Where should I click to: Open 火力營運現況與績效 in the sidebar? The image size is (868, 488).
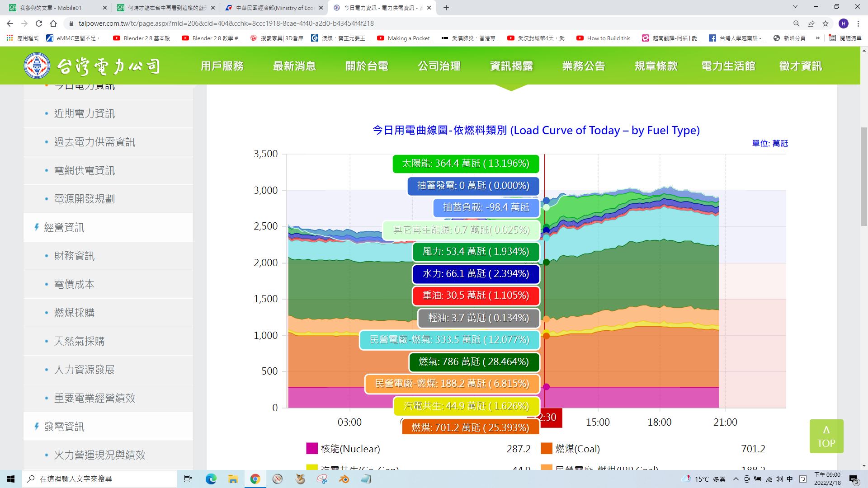pyautogui.click(x=108, y=455)
